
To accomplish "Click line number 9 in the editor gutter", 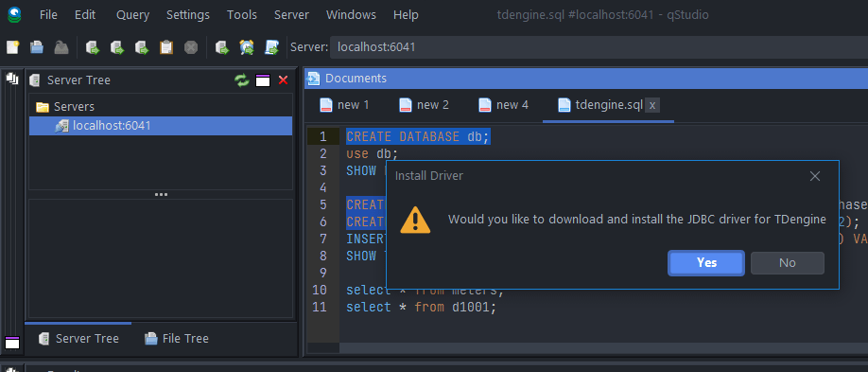I will [x=323, y=273].
